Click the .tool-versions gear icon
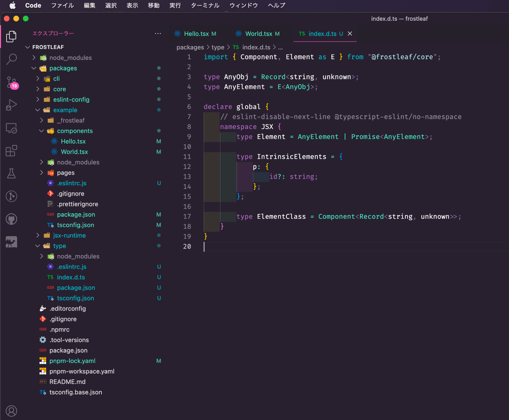 (43, 340)
